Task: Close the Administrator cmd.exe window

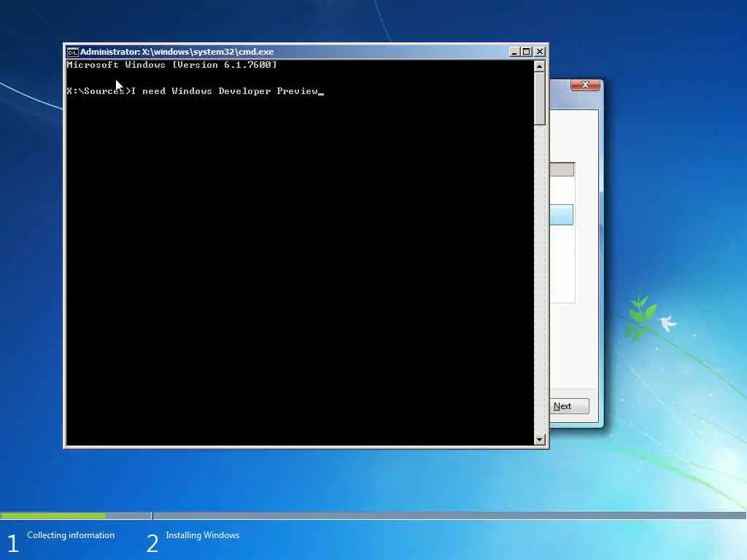Action: pos(539,52)
